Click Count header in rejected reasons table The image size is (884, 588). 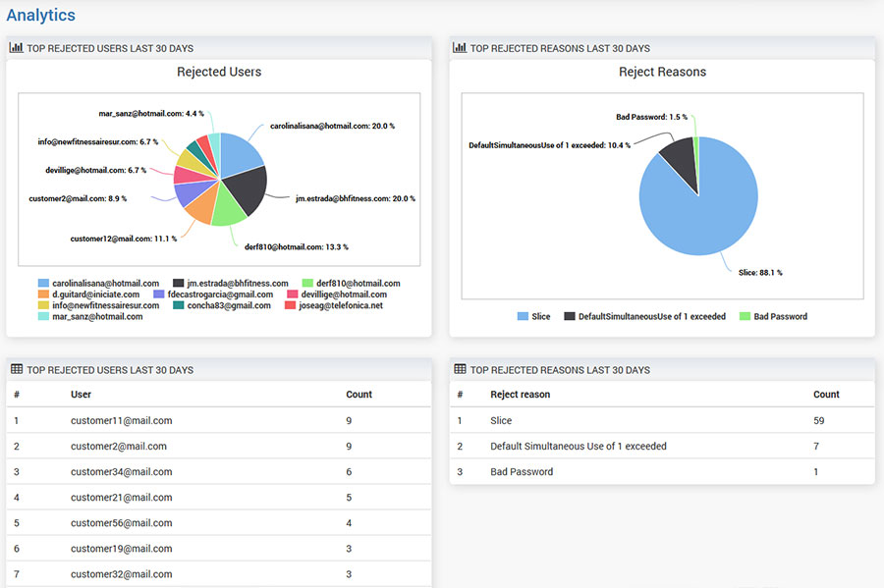point(826,395)
